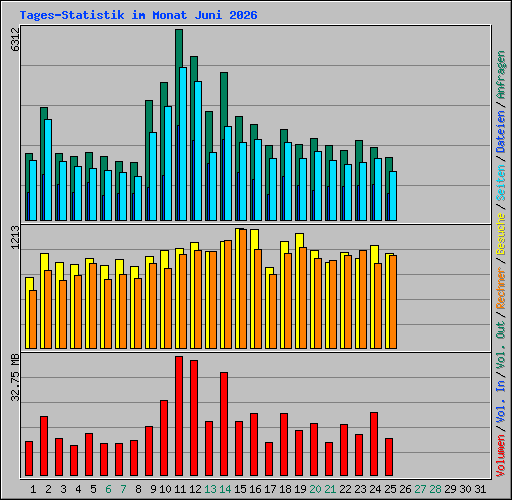Select day 31 label on the x-axis
The height and width of the screenshot is (500, 512).
pos(480,489)
